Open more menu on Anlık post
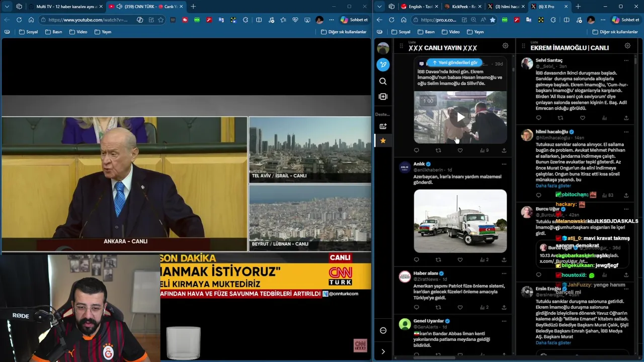Viewport: 644px width, 362px height. point(504,164)
